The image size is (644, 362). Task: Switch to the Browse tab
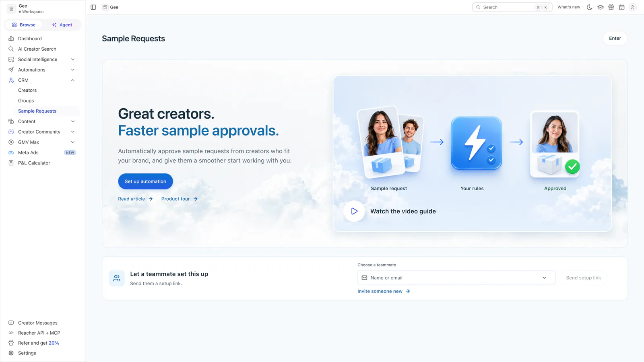(x=24, y=25)
